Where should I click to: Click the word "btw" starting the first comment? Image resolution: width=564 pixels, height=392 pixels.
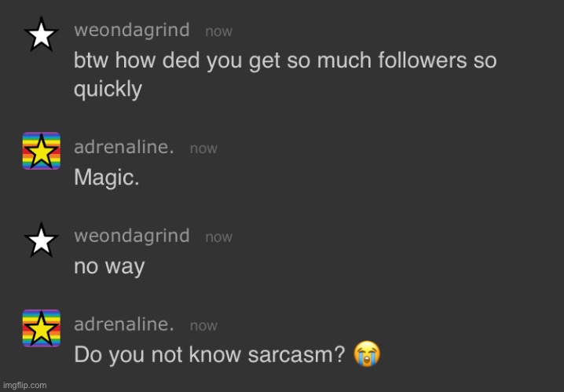[x=90, y=60]
